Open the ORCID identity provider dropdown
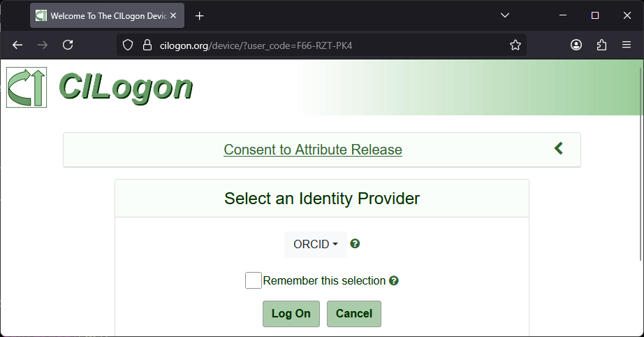This screenshot has width=644, height=337. tap(316, 244)
